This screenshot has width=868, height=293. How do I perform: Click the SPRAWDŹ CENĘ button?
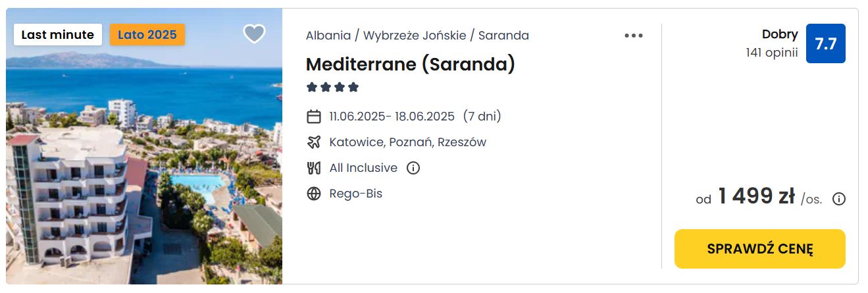(x=760, y=249)
